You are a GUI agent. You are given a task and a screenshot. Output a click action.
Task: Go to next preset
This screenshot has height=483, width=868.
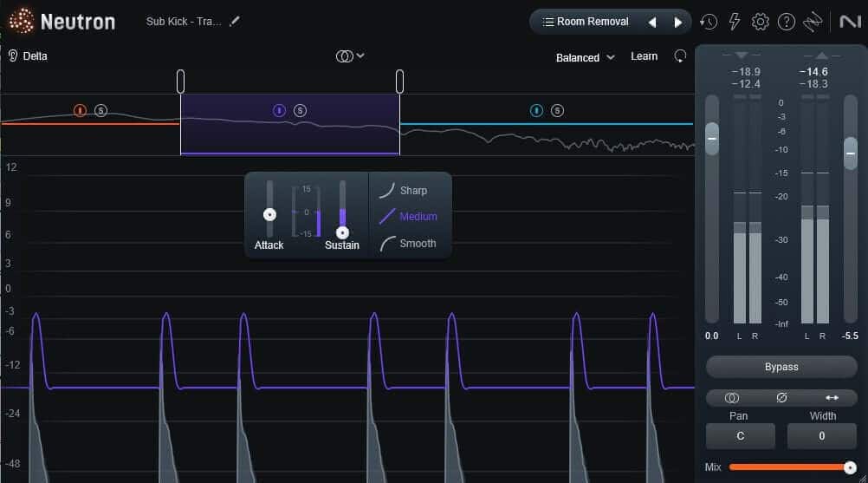[677, 23]
